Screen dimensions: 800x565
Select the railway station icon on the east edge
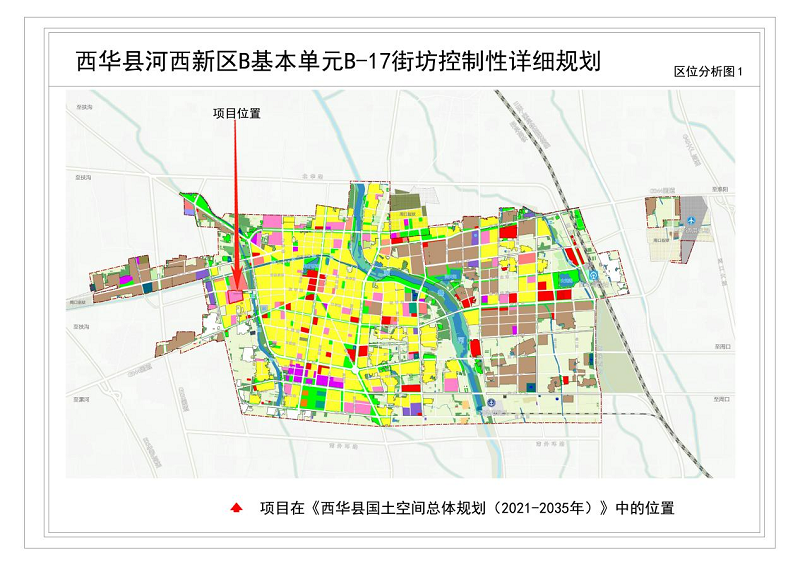click(x=593, y=275)
